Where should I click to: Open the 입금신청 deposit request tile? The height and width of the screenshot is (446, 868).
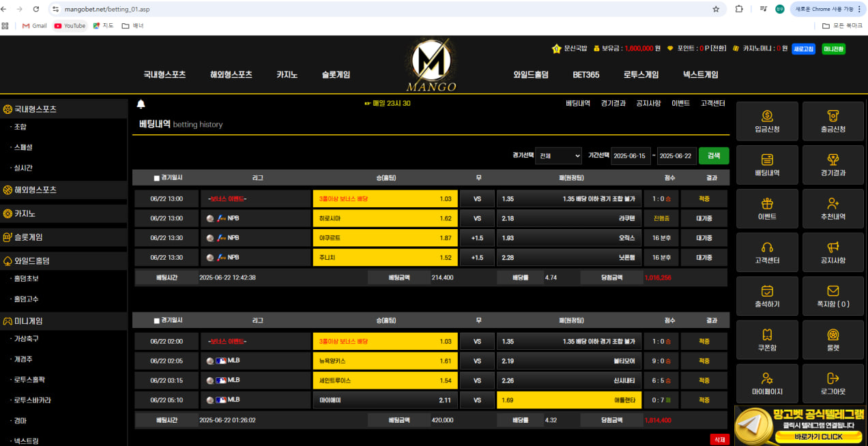click(x=767, y=121)
